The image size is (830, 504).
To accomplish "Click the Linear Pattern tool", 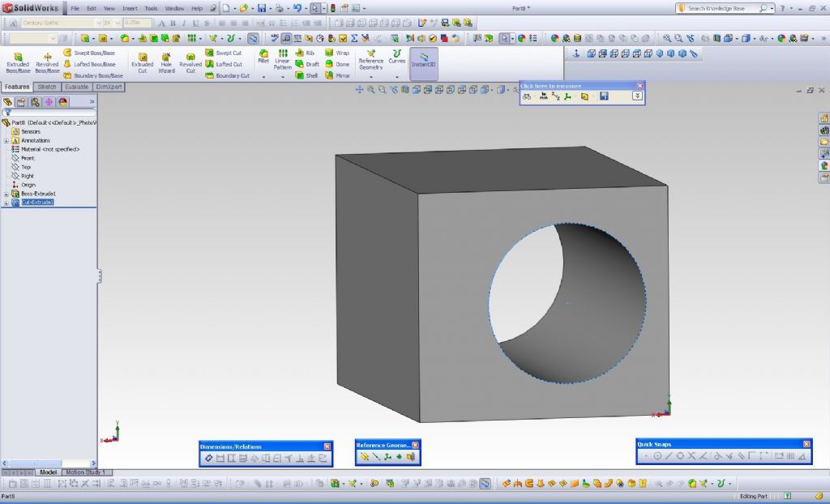I will pos(283,60).
